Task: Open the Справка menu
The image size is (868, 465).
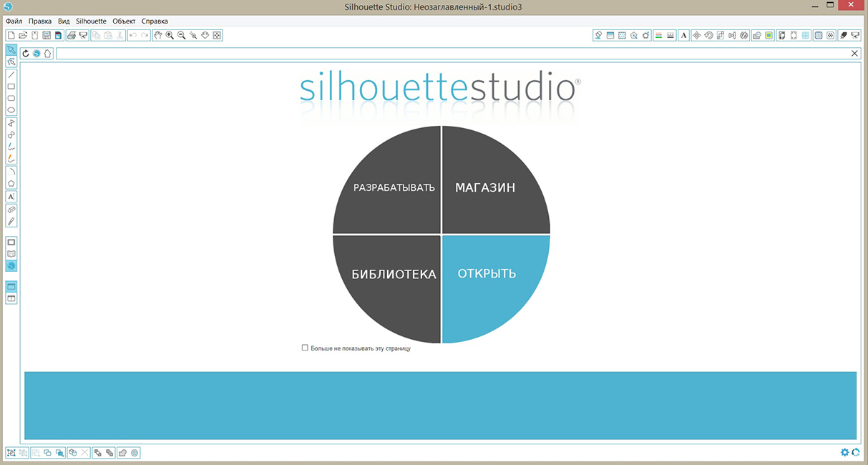Action: point(155,21)
